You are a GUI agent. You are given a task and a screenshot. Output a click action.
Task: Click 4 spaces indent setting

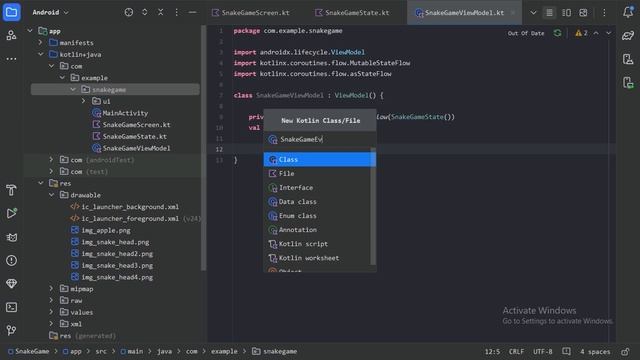[595, 351]
